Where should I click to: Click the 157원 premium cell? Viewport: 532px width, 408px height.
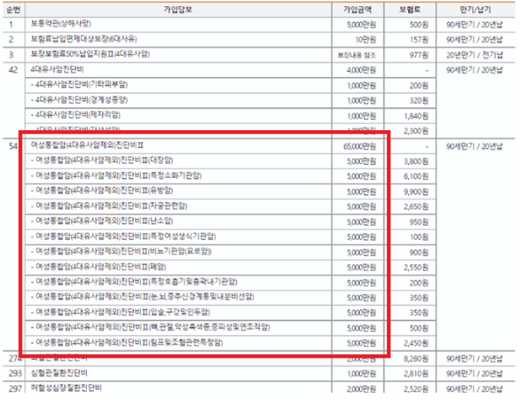[x=419, y=40]
